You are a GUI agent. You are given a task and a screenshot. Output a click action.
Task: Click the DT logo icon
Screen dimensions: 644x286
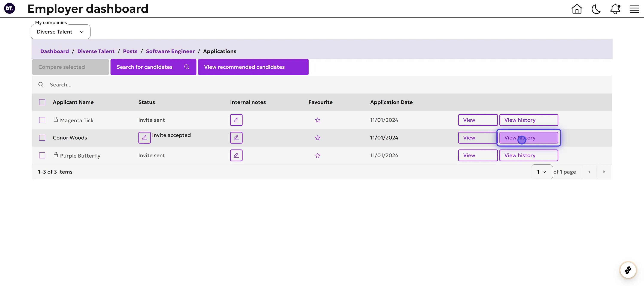(9, 9)
